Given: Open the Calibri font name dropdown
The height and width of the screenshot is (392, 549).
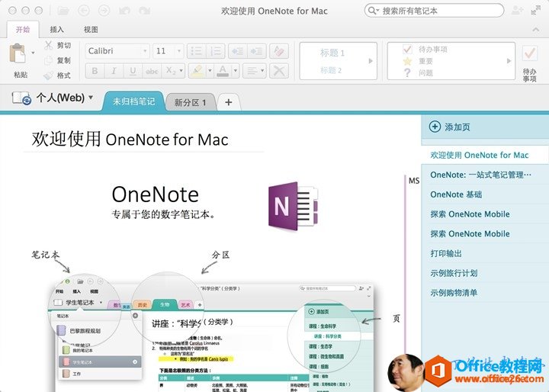Looking at the screenshot, I should tap(146, 51).
